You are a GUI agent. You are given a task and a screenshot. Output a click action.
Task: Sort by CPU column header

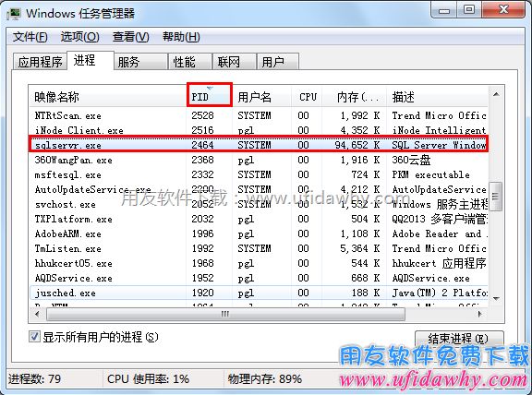pos(307,97)
